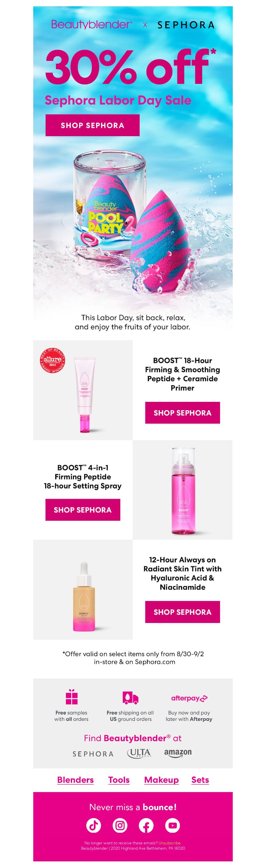Viewport: 266px width, 868px height.
Task: Open the Makeup category link
Action: tap(161, 780)
